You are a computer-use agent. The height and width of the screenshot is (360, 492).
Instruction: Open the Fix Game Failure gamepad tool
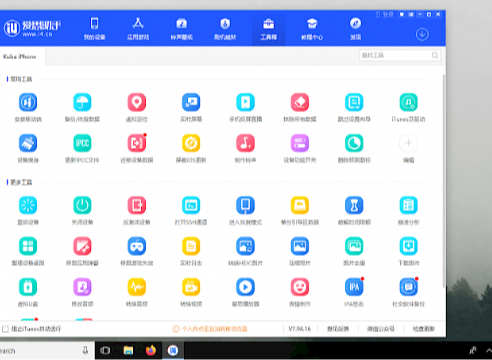pyautogui.click(x=137, y=246)
